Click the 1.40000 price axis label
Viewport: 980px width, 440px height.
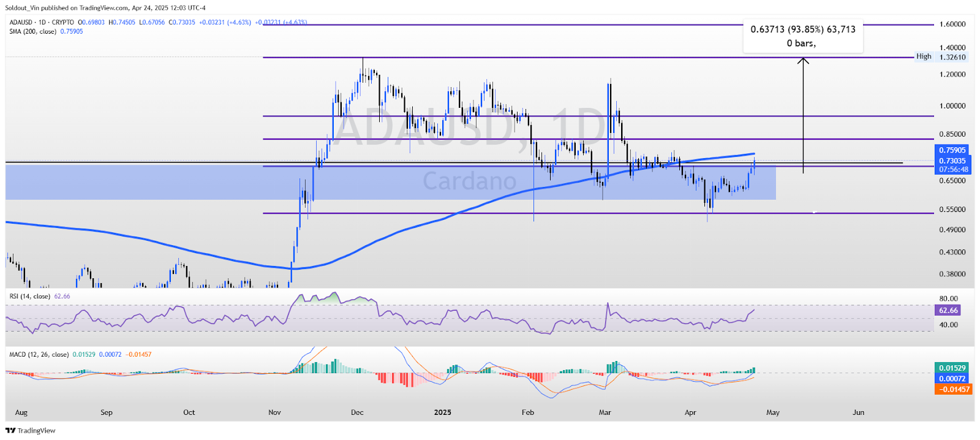click(952, 47)
